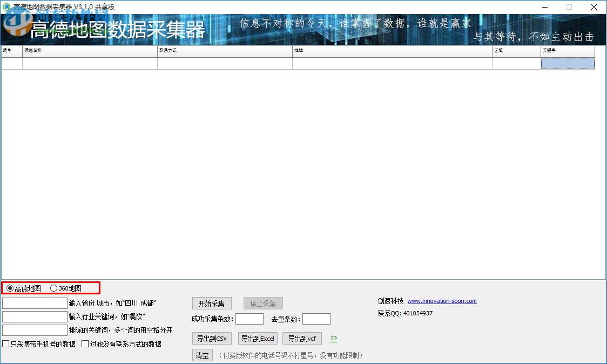Click the industry keyword input field

(34, 316)
